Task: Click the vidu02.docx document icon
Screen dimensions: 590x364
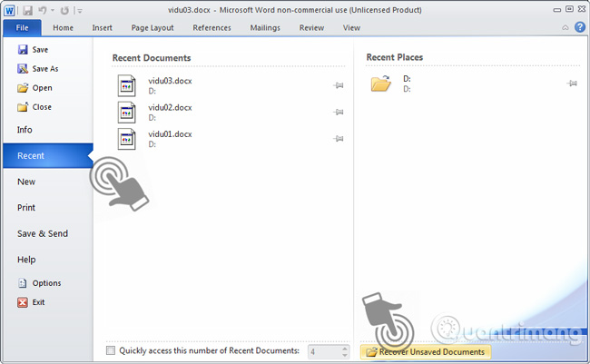Action: [126, 113]
